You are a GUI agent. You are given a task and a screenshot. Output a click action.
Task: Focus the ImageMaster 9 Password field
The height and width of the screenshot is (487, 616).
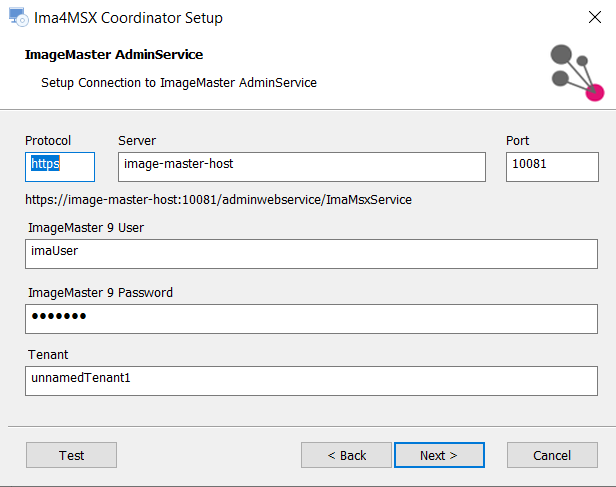(312, 319)
